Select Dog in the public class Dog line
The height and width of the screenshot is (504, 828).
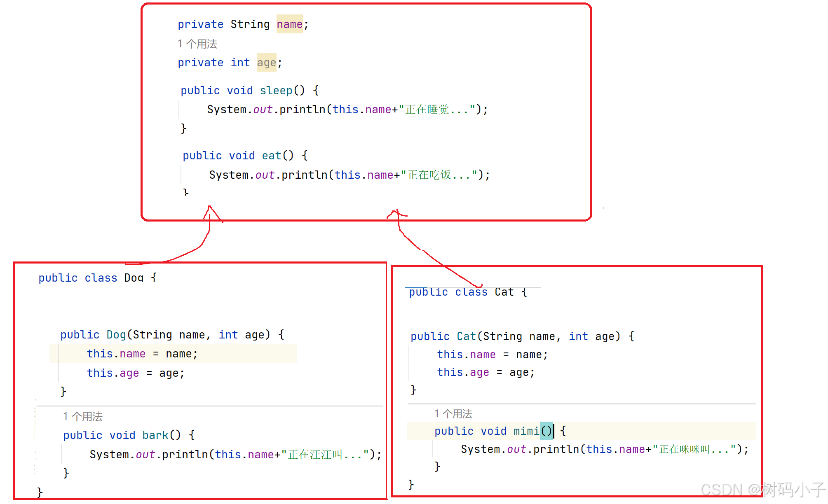(134, 278)
